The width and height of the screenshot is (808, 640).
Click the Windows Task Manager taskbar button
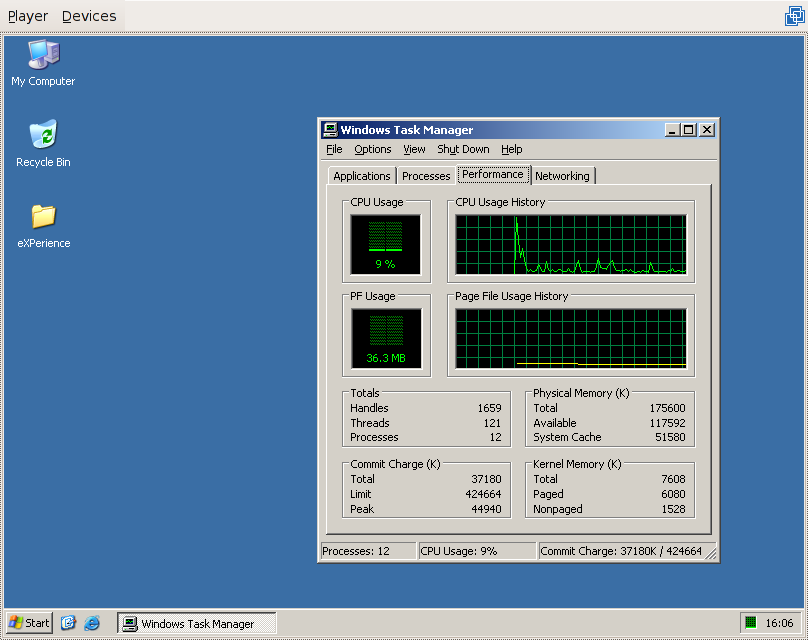pos(197,623)
